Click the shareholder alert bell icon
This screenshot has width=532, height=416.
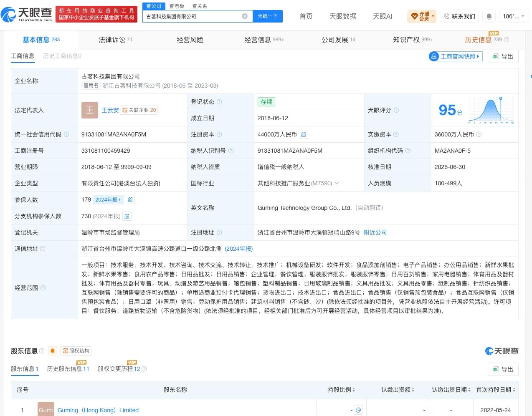[53, 351]
